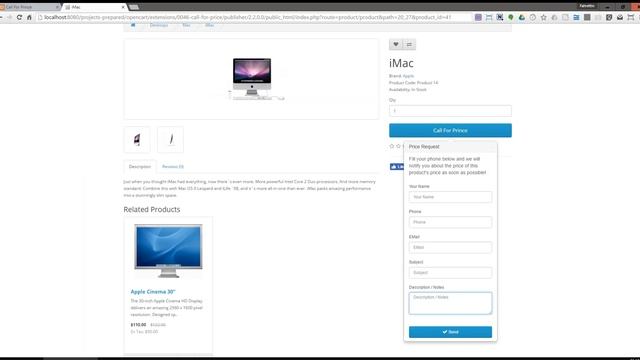Close the iMac browser tab
Screen dimensions: 640x360
123,7
